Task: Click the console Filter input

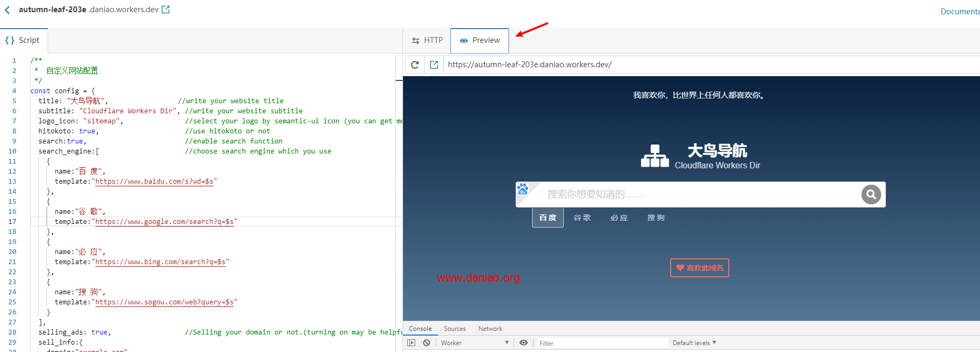Action: pyautogui.click(x=603, y=343)
